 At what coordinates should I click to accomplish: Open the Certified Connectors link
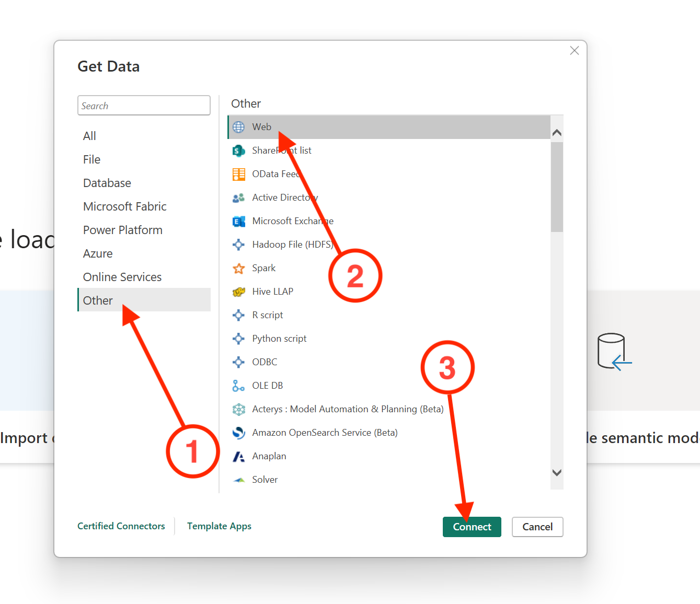pos(121,526)
